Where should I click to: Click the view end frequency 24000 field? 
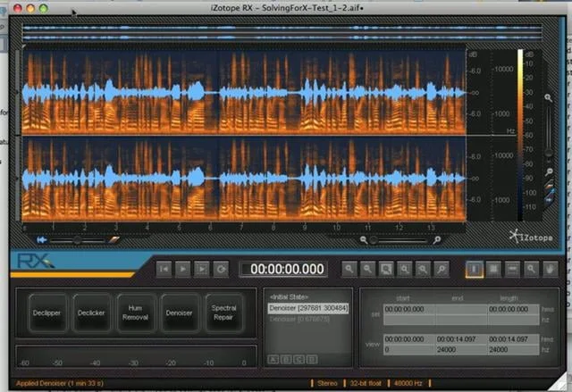(461, 350)
